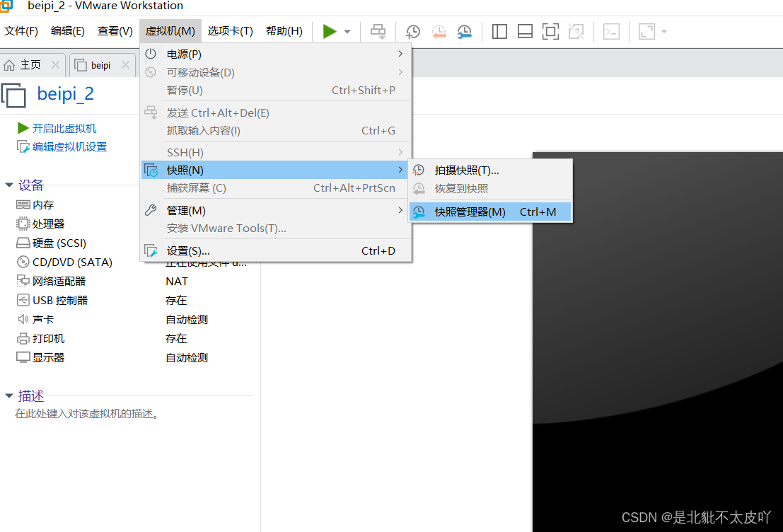Switch to the beipi tab
This screenshot has width=783, height=532.
(100, 65)
